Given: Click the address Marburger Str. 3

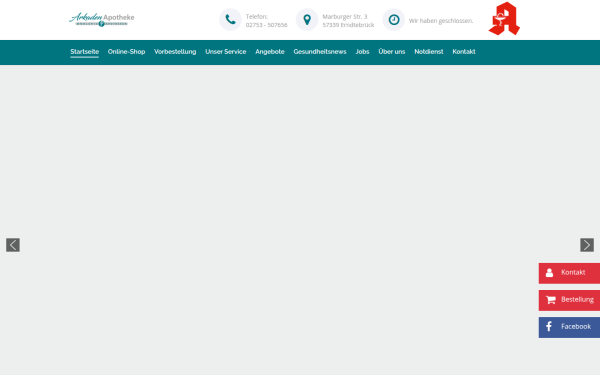Looking at the screenshot, I should pyautogui.click(x=345, y=16).
